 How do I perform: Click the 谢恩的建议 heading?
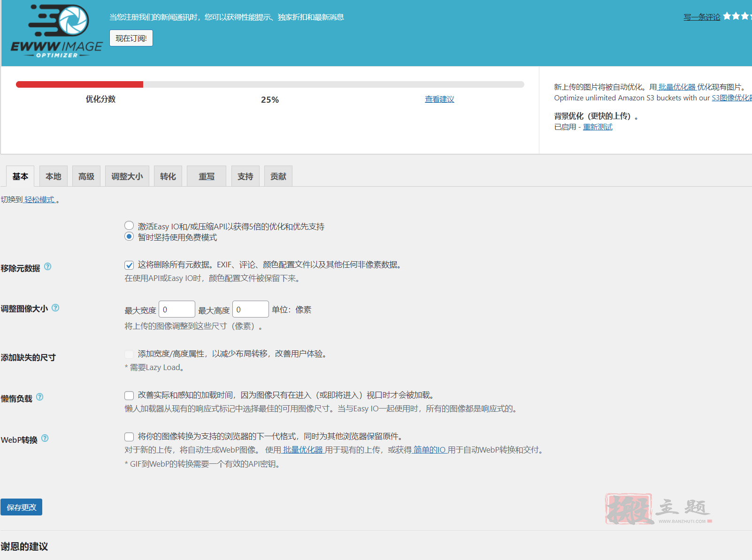[x=24, y=546]
